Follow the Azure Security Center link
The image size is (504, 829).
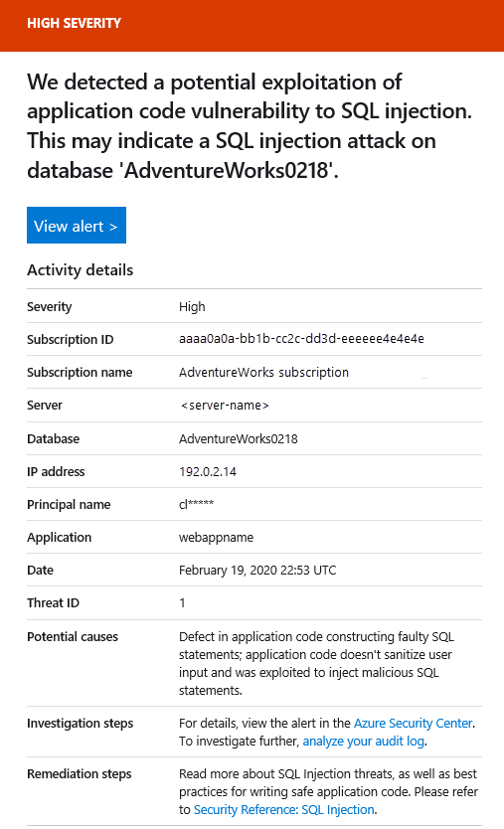pos(413,723)
